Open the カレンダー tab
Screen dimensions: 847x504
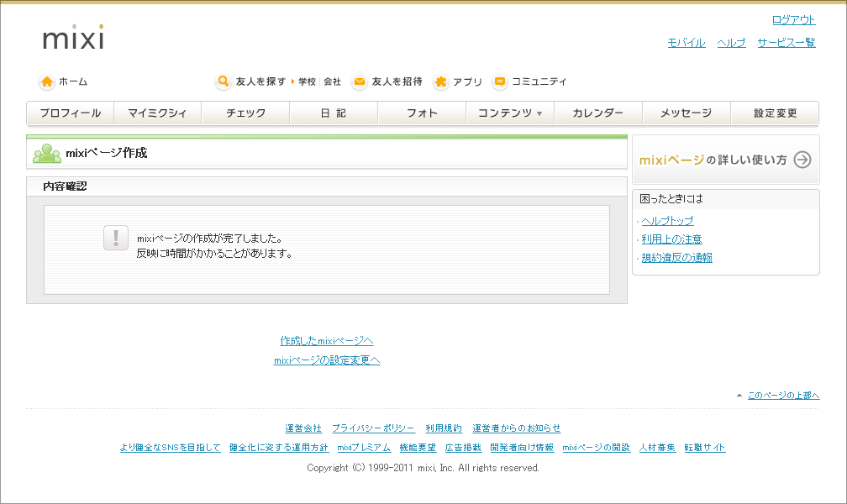pyautogui.click(x=598, y=113)
